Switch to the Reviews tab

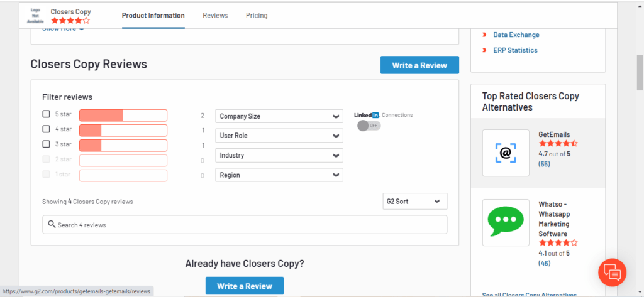215,16
